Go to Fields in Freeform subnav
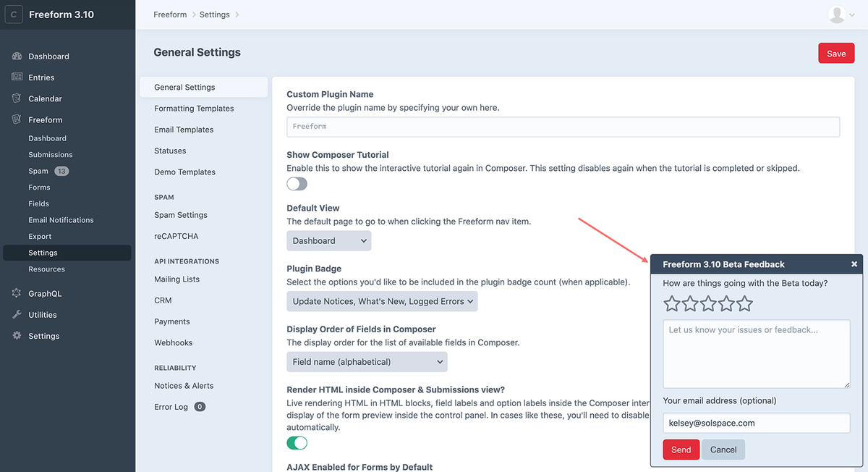Viewport: 868px width, 472px height. pos(39,204)
